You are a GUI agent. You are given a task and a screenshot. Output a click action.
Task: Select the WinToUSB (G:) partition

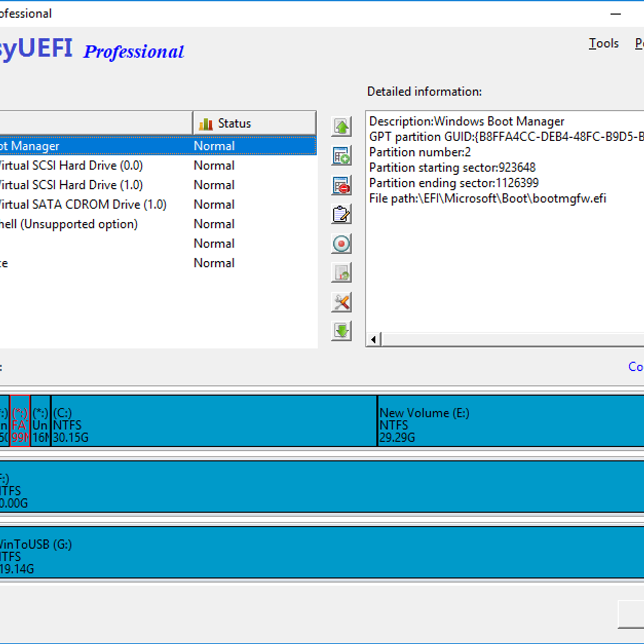[x=322, y=552]
